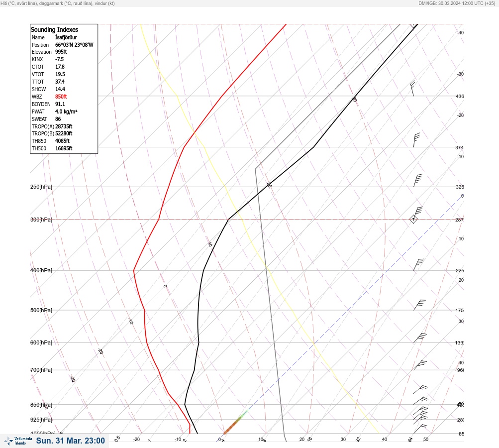Image resolution: width=499 pixels, height=448 pixels.
Task: Select the wind barb at the 400 hPa level
Action: [x=418, y=265]
